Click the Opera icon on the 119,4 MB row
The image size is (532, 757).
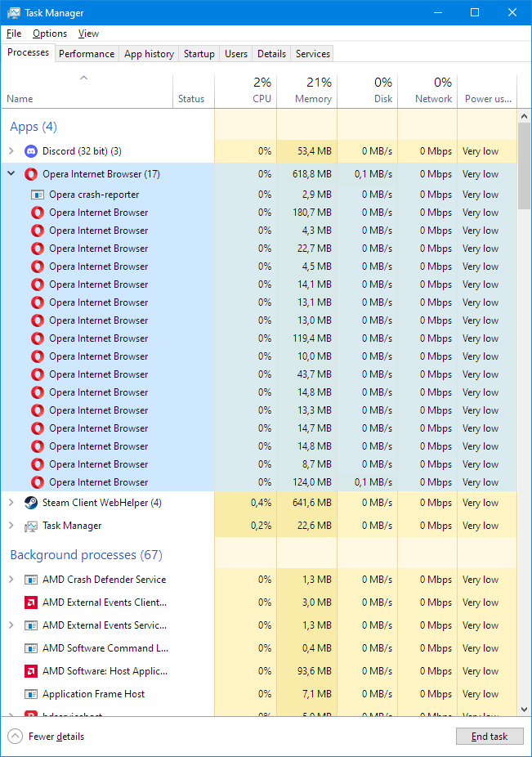[x=38, y=338]
